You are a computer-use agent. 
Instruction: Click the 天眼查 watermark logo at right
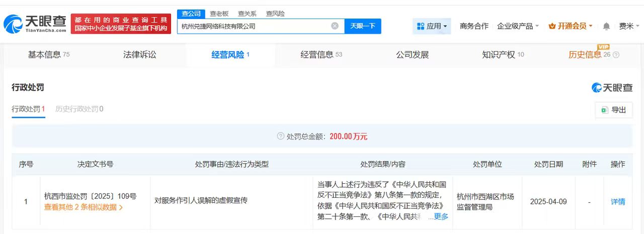(x=612, y=88)
